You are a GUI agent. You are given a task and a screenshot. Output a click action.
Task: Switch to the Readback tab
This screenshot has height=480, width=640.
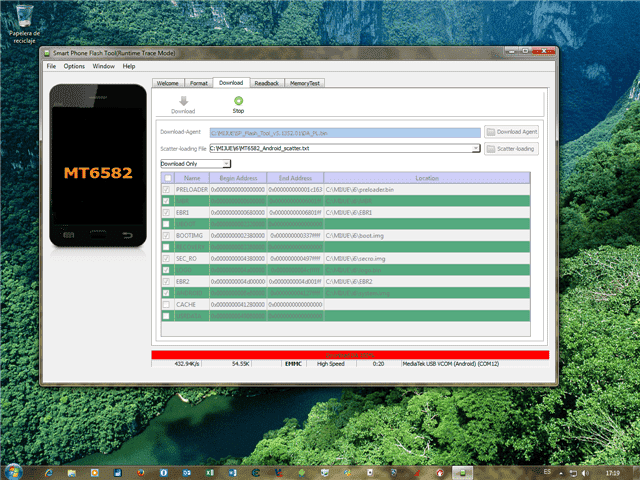click(267, 83)
